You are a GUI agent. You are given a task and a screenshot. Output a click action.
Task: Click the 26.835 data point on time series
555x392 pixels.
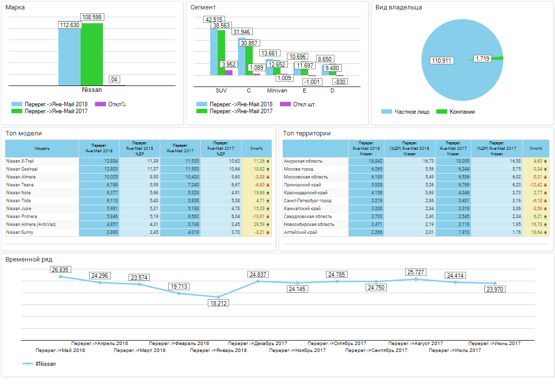(60, 276)
